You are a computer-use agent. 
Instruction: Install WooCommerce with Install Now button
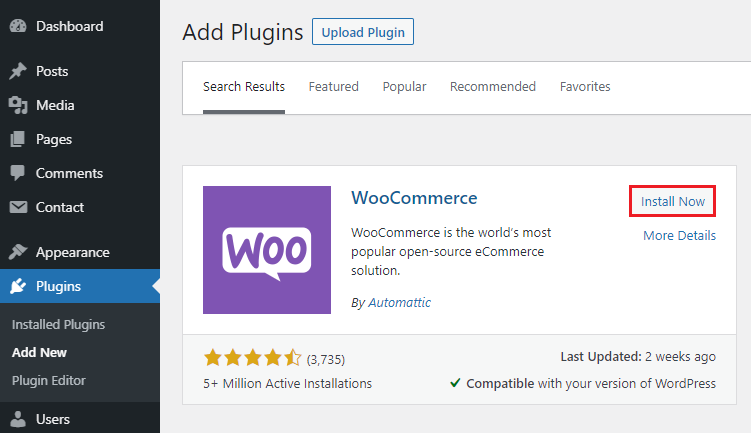[672, 202]
